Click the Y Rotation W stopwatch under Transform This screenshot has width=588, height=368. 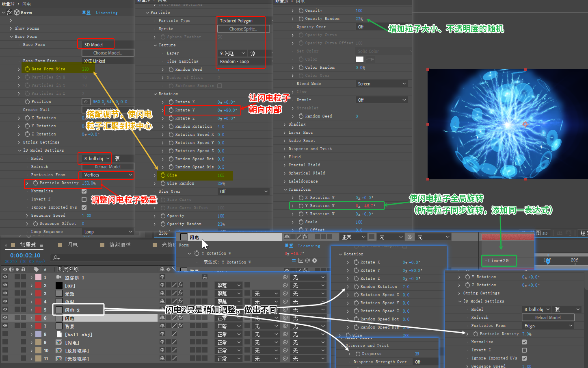point(301,206)
